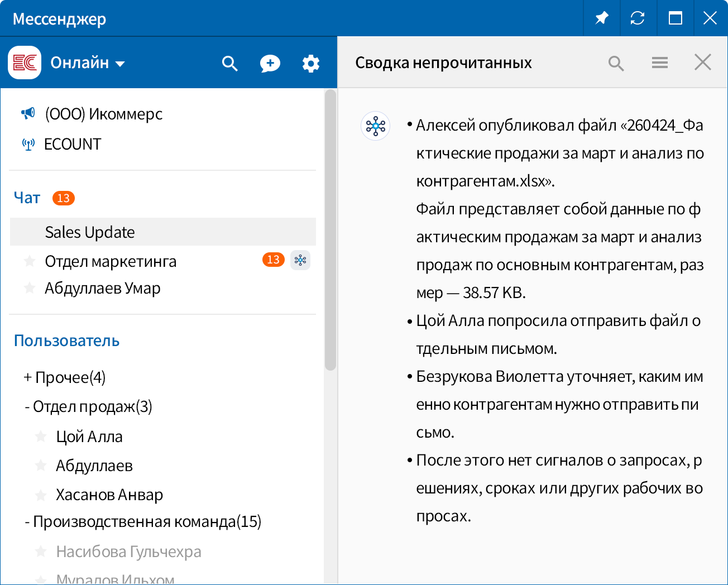Viewport: 728px width, 585px height.
Task: Expand the Прочее(4) group
Action: [x=64, y=377]
